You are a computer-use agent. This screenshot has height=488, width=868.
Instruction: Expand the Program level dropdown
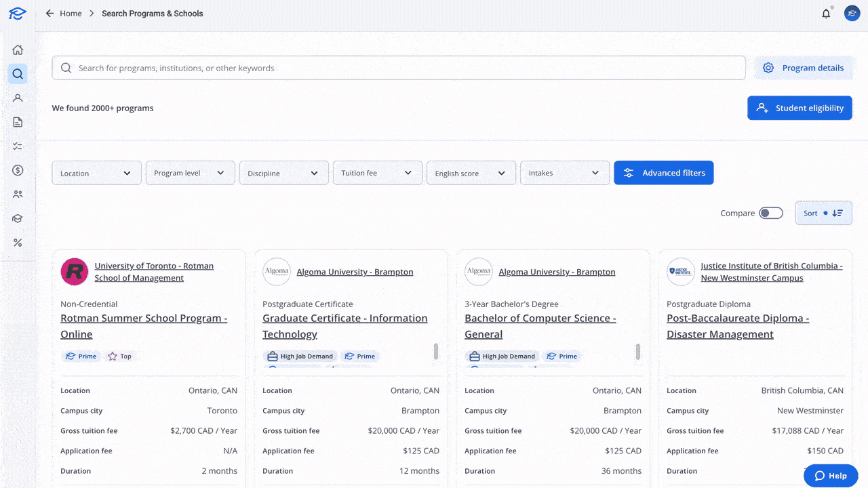coord(190,173)
